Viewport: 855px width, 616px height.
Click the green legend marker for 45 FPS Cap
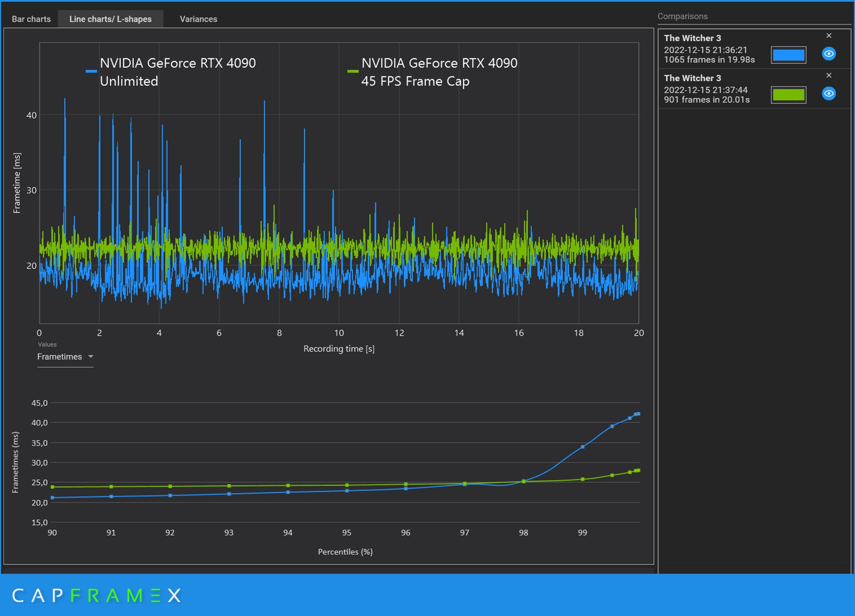pyautogui.click(x=353, y=72)
